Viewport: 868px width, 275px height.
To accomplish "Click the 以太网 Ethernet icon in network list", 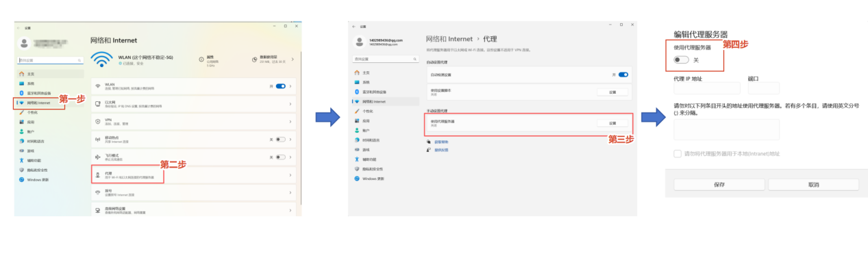I will pyautogui.click(x=98, y=103).
